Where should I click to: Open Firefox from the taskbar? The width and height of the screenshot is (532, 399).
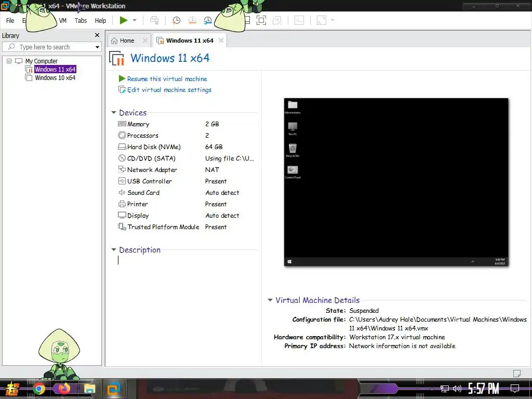coord(64,389)
